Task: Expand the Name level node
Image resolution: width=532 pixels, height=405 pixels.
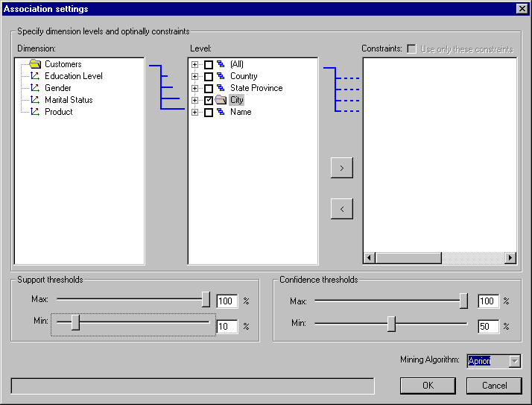Action: [x=194, y=112]
